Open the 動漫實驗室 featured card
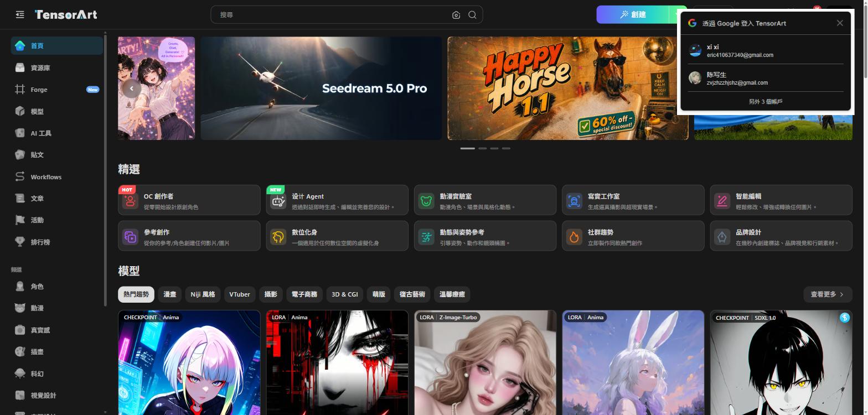This screenshot has height=415, width=868. (x=485, y=200)
